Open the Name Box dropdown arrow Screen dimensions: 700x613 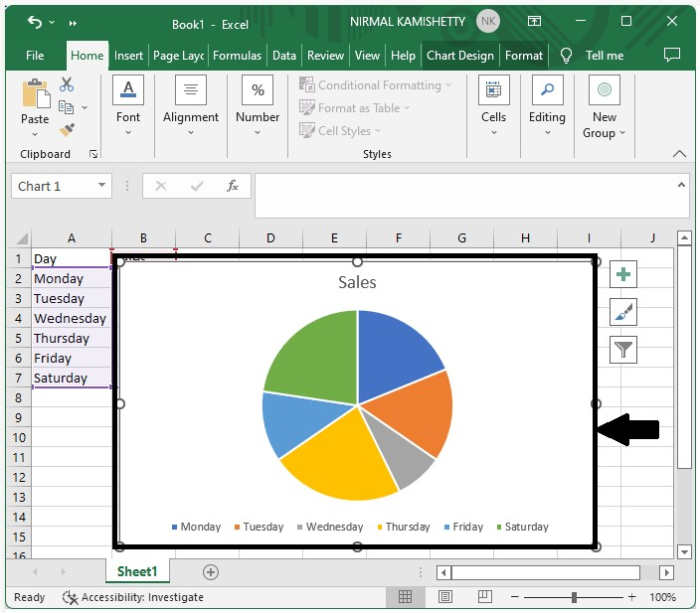(x=102, y=185)
